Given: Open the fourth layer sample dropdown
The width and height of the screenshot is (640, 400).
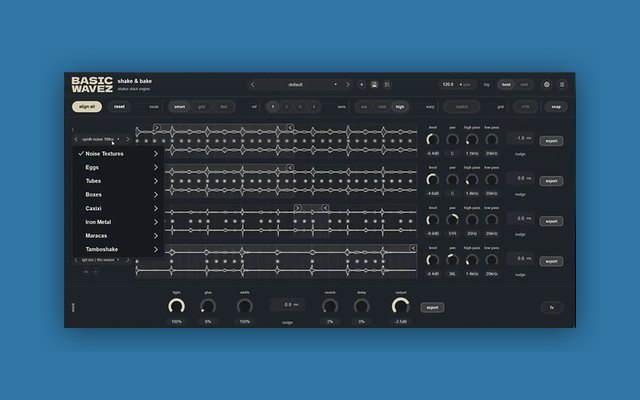Looking at the screenshot, I should click(101, 260).
